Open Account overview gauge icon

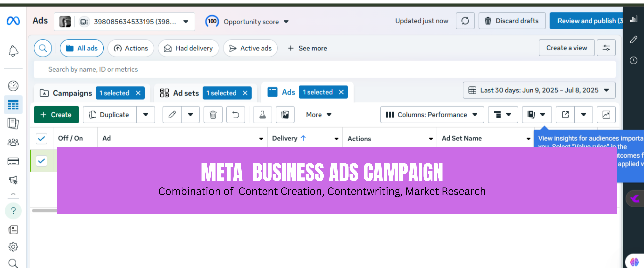pos(13,86)
